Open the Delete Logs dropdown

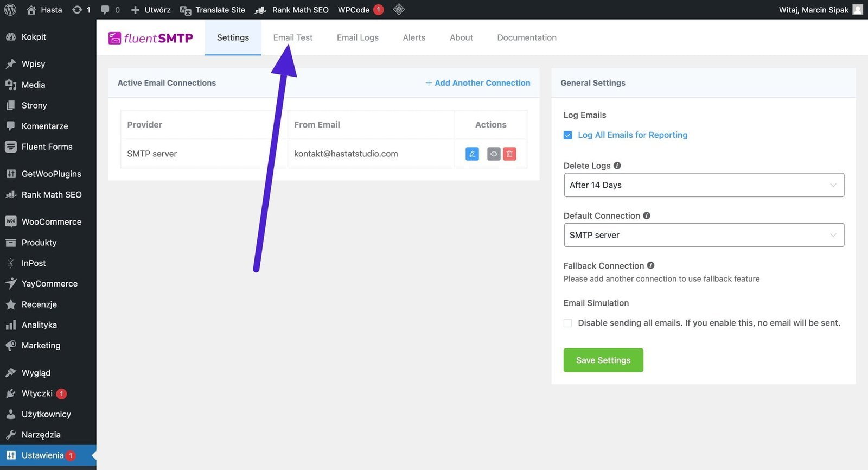pos(704,185)
